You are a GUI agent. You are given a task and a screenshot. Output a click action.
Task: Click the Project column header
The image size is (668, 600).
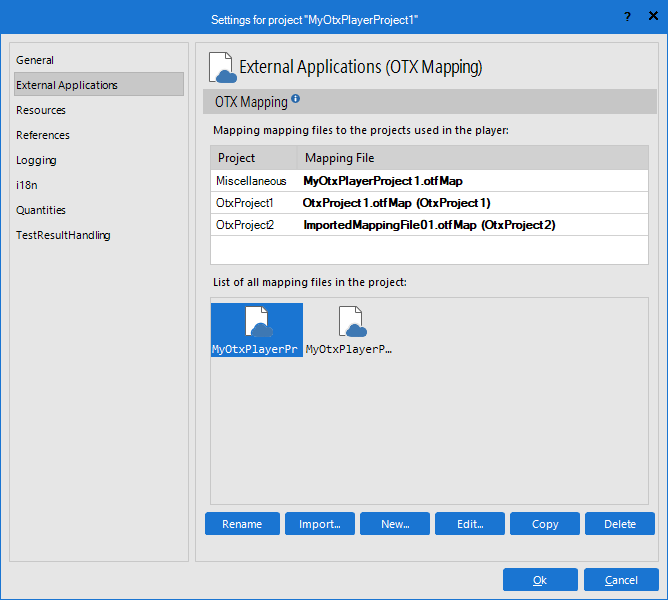click(254, 158)
